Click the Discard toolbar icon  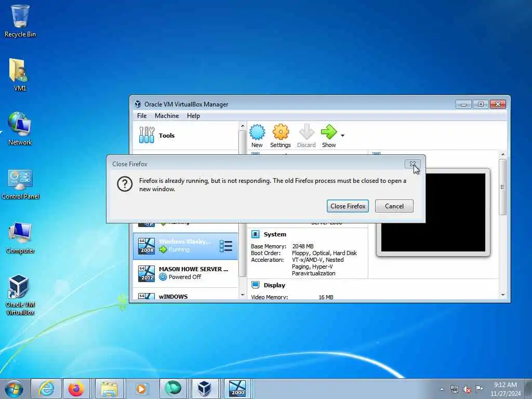tap(307, 132)
